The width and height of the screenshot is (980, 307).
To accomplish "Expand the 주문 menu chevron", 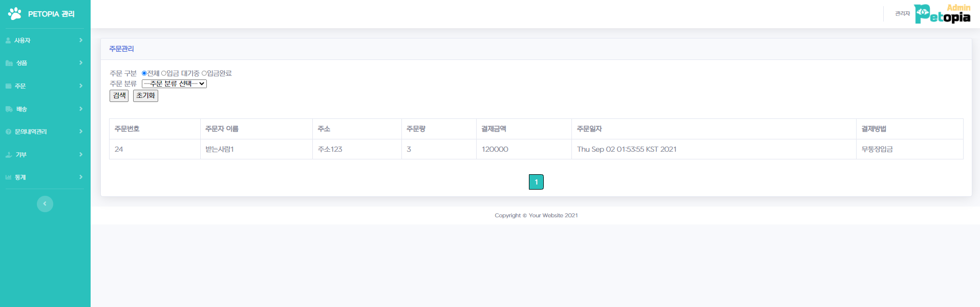I will click(81, 86).
